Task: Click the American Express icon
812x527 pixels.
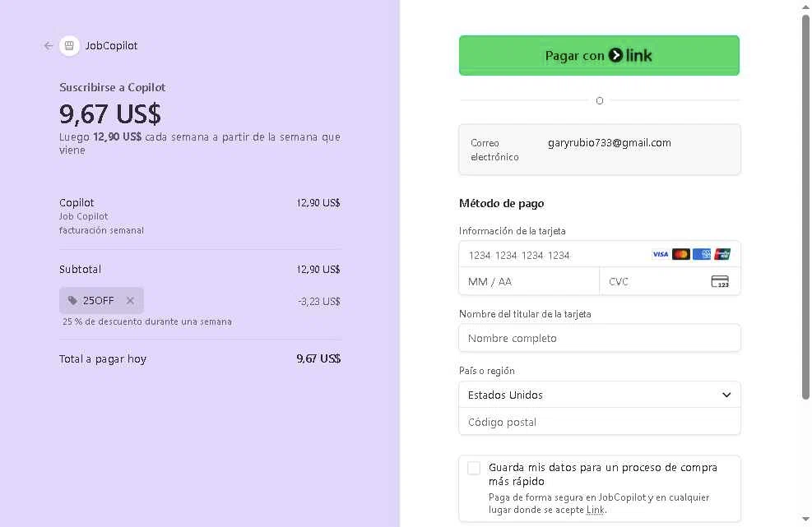Action: [x=702, y=254]
